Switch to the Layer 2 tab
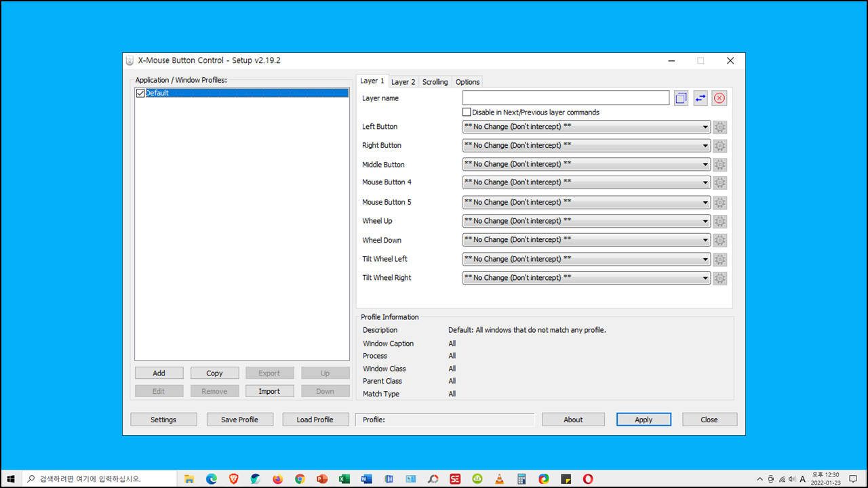This screenshot has height=488, width=868. tap(403, 82)
